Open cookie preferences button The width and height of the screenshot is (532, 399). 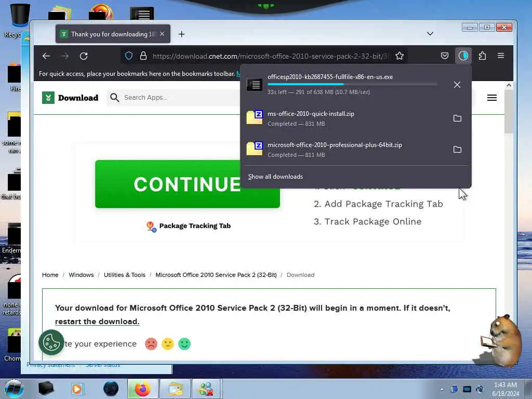pyautogui.click(x=51, y=342)
